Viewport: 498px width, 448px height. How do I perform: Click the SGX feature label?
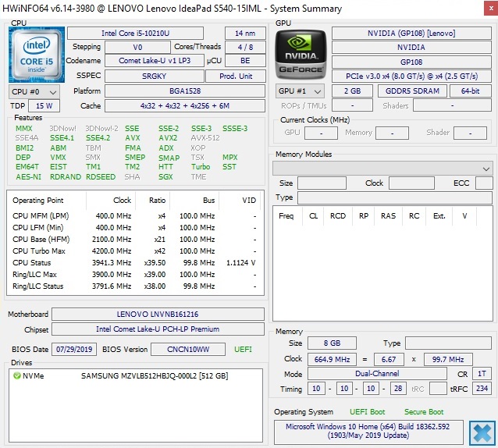click(165, 177)
